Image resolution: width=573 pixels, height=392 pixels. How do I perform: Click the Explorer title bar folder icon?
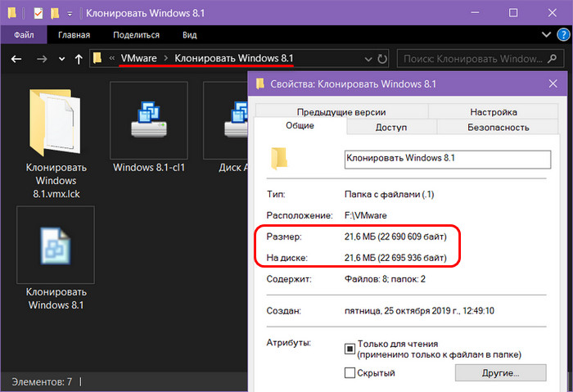tap(12, 13)
